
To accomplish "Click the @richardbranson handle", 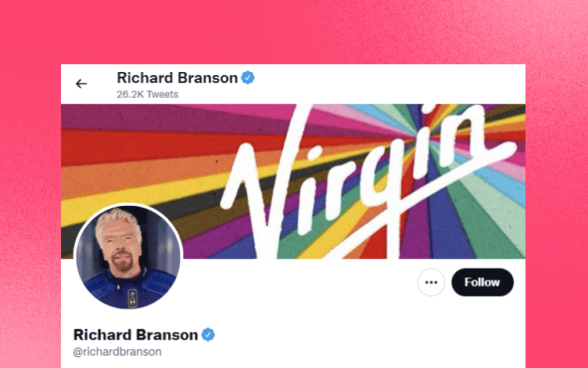I will (x=117, y=352).
